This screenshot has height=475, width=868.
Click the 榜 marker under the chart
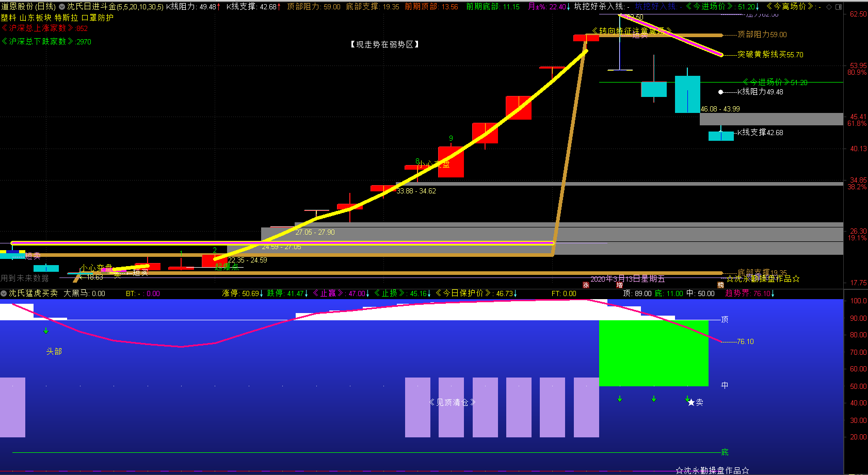(720, 285)
